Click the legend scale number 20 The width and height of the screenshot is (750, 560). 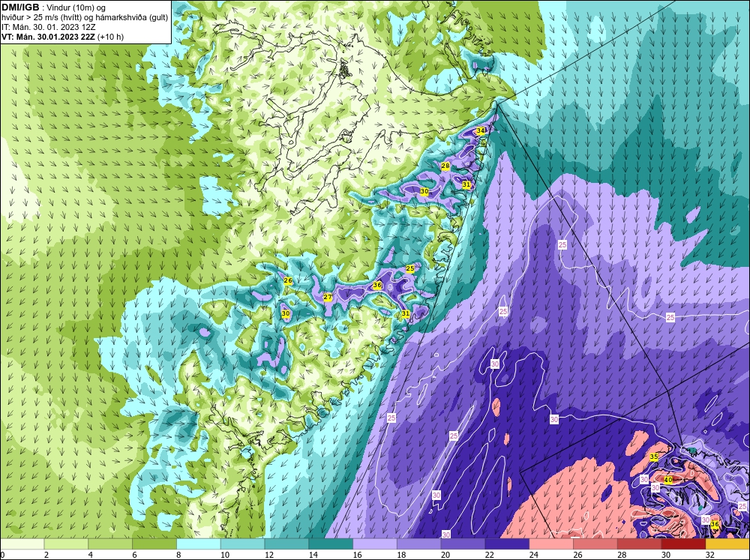[445, 555]
